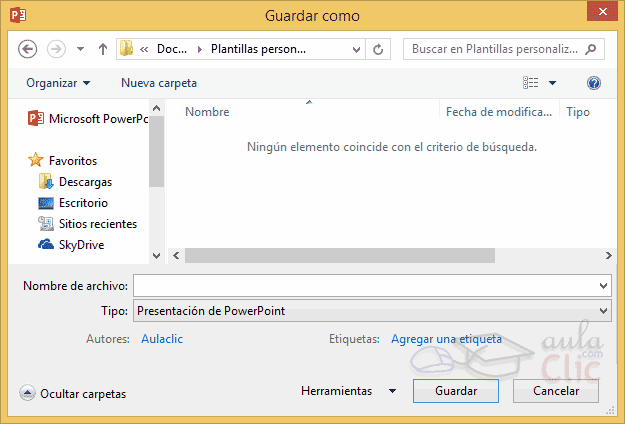The image size is (625, 424).
Task: Cancel the dialog with the Cancelar button
Action: [556, 391]
